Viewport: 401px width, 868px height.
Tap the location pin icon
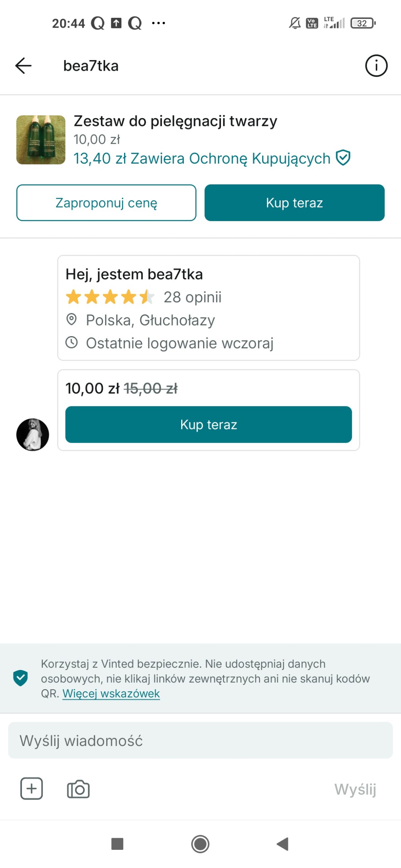coord(71,320)
